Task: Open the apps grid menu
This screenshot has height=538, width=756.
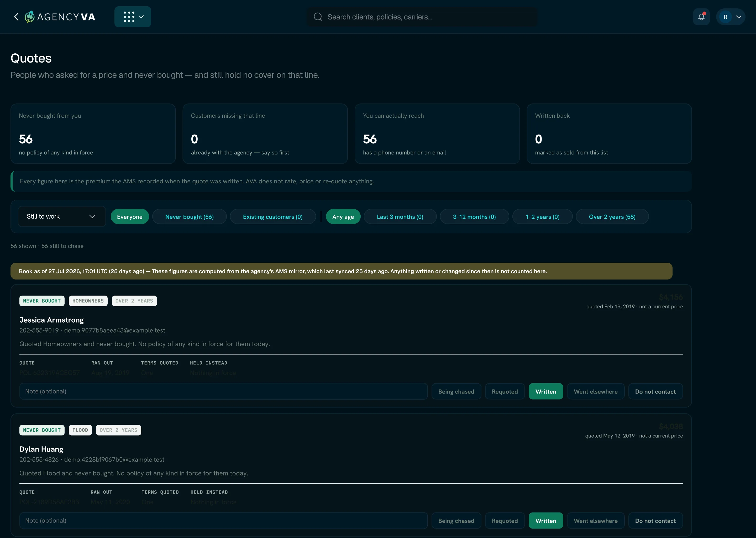Action: coord(133,17)
